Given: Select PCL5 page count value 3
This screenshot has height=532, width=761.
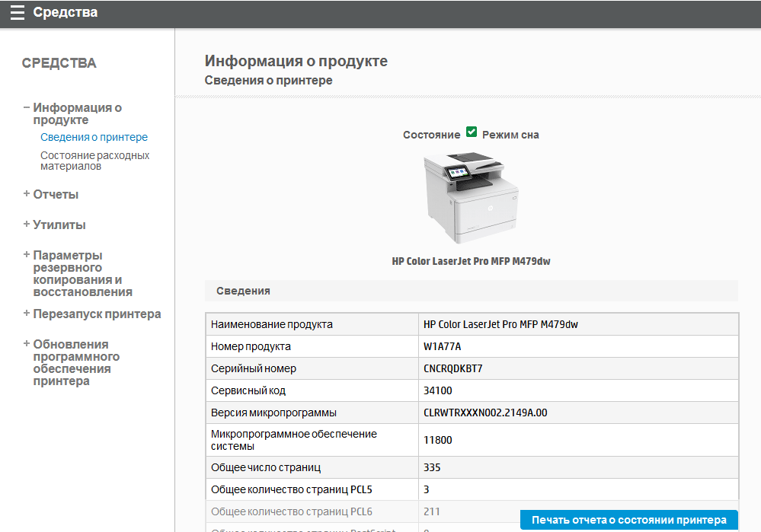Looking at the screenshot, I should 426,489.
